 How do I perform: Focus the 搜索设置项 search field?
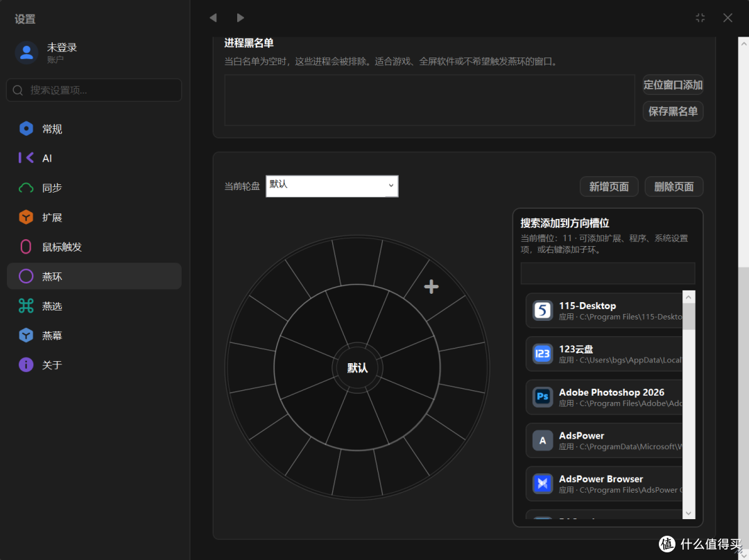tap(94, 90)
